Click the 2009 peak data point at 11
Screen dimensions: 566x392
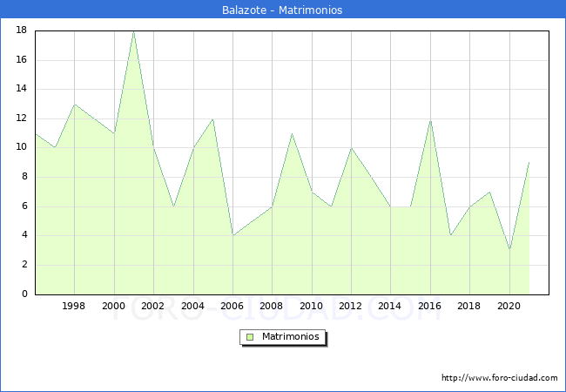[x=292, y=134]
